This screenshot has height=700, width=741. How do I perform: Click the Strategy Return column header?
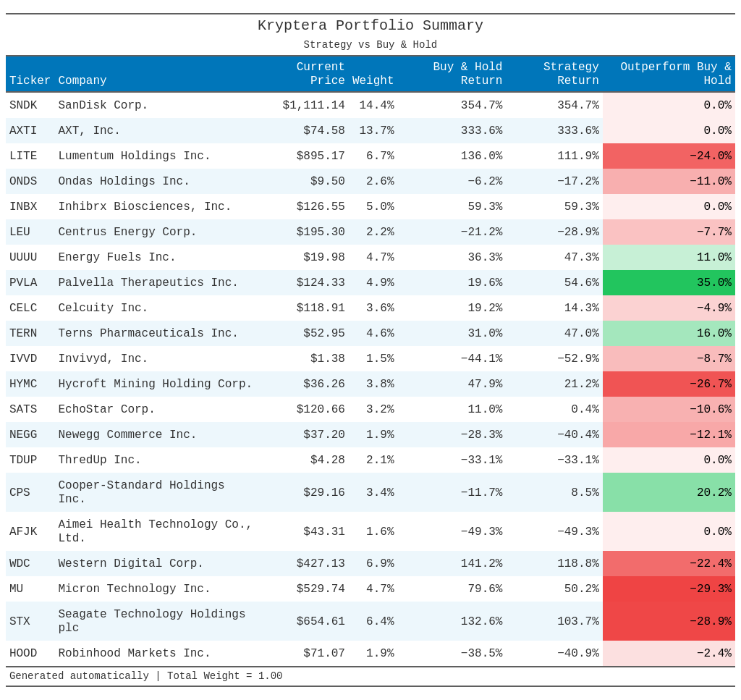coord(571,74)
